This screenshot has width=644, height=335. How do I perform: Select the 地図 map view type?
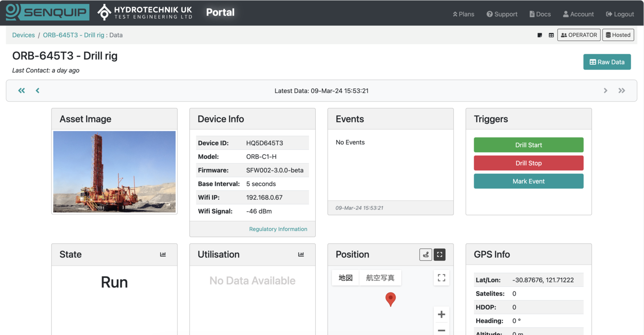point(346,278)
